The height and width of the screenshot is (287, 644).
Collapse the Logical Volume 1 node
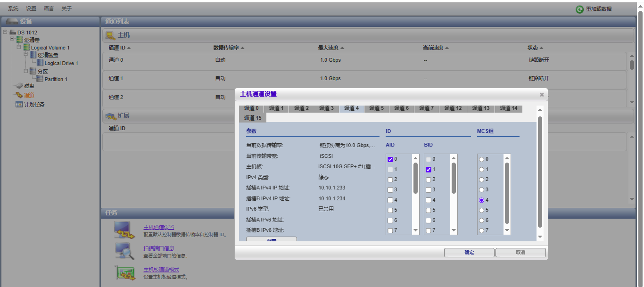(x=19, y=47)
